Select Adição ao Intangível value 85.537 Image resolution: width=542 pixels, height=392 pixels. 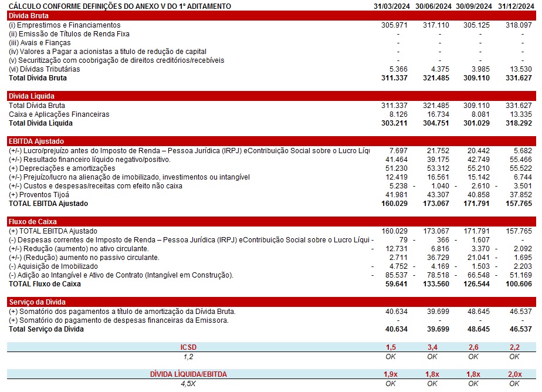click(x=397, y=275)
